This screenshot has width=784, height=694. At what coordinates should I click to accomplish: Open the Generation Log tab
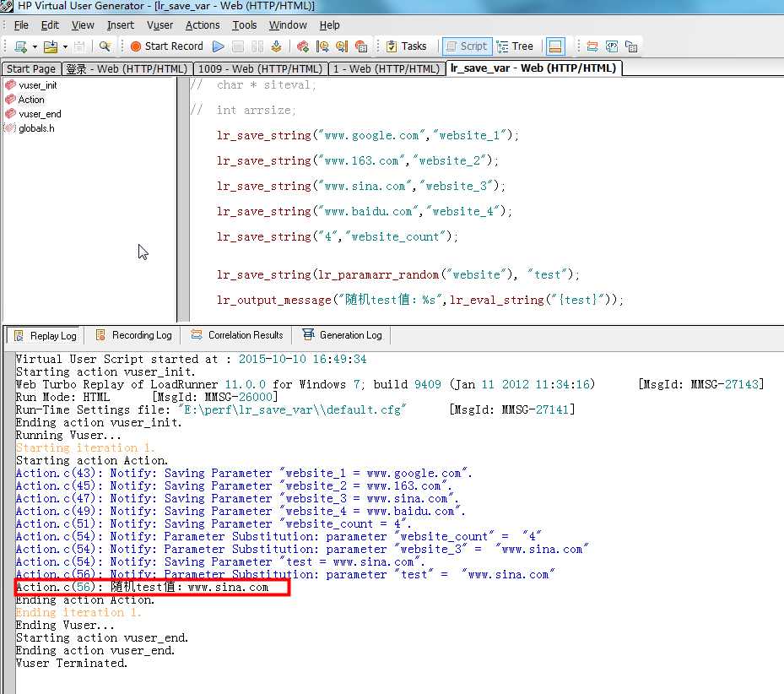click(x=342, y=335)
